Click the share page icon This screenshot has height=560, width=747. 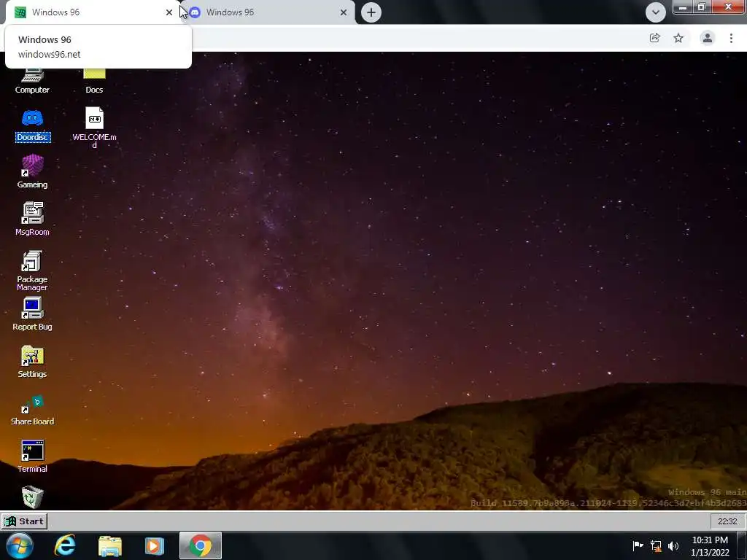654,38
